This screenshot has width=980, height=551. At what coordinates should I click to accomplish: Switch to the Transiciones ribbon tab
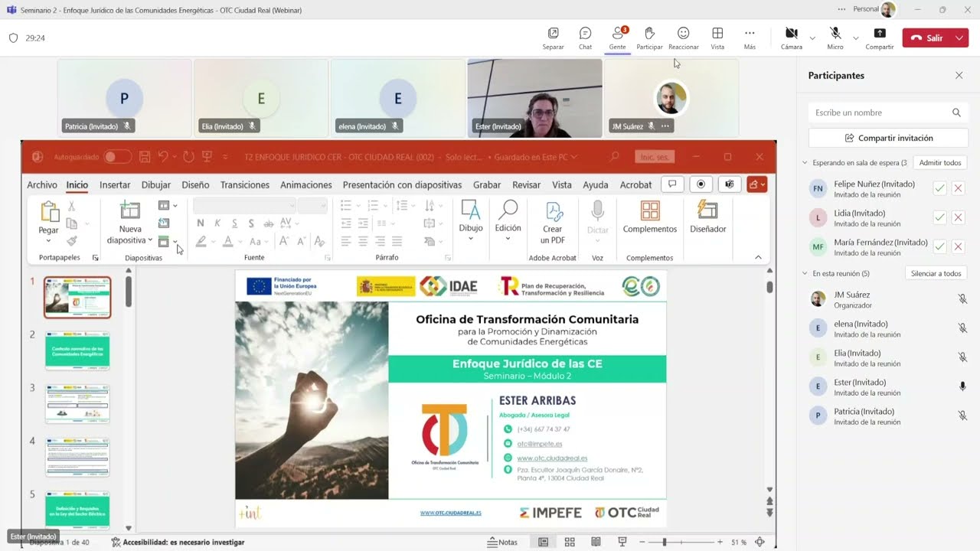(x=245, y=184)
